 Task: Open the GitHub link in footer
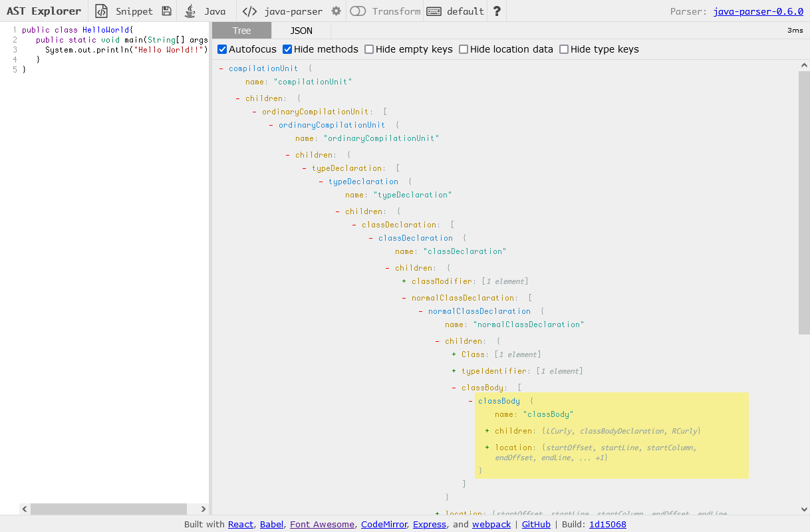(x=536, y=524)
